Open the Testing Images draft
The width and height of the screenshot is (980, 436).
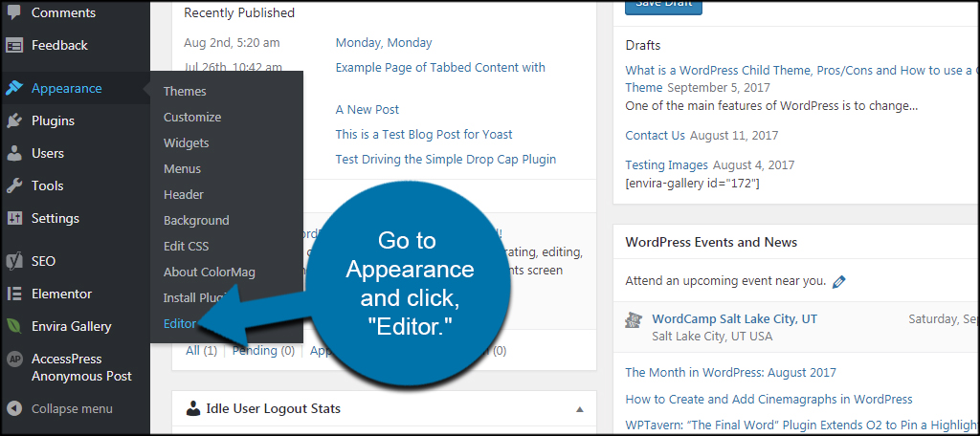click(667, 165)
